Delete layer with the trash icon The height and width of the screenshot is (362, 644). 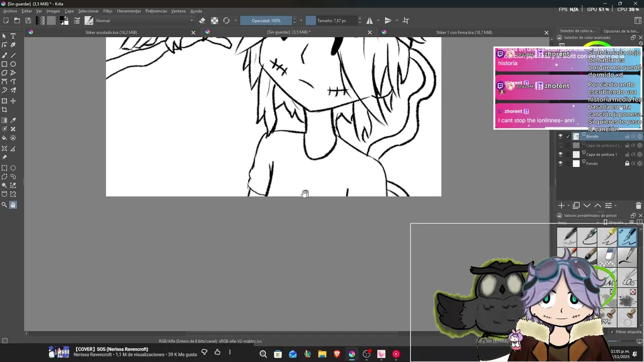pos(638,206)
